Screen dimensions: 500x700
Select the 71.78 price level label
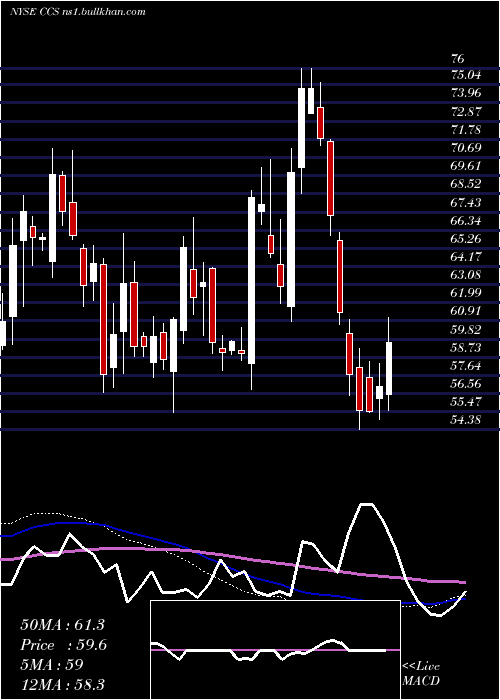click(467, 129)
